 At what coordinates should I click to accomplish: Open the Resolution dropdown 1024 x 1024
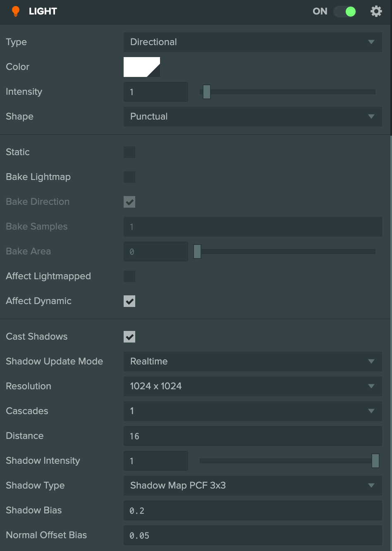(253, 386)
